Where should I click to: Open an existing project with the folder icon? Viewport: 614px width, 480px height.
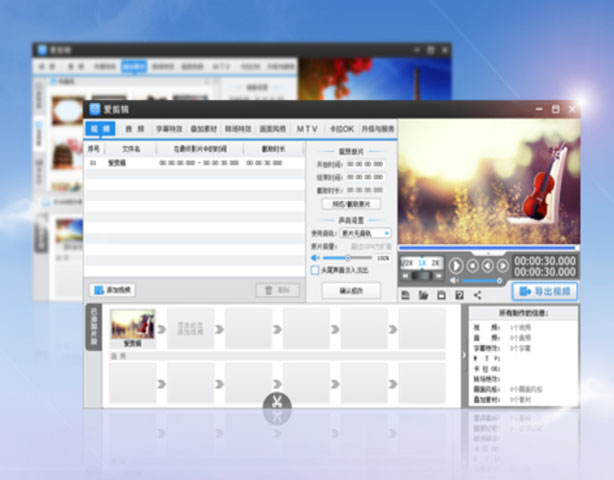tap(423, 295)
